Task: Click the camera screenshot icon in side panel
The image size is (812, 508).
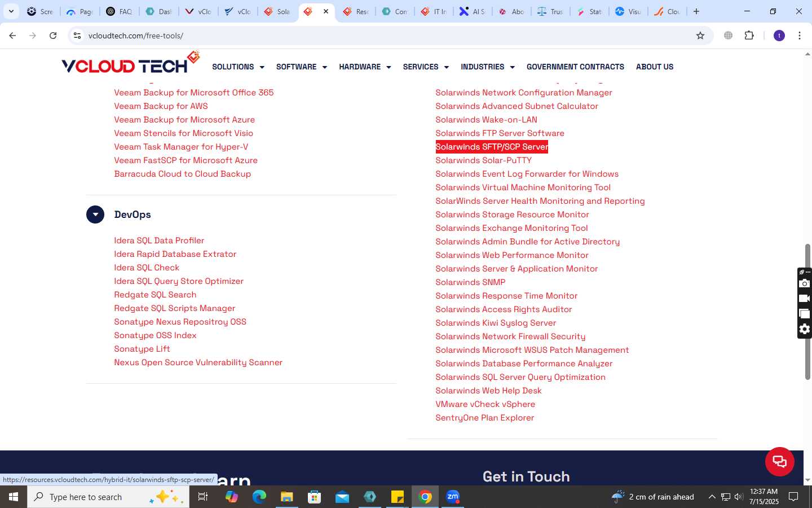Action: [805, 283]
